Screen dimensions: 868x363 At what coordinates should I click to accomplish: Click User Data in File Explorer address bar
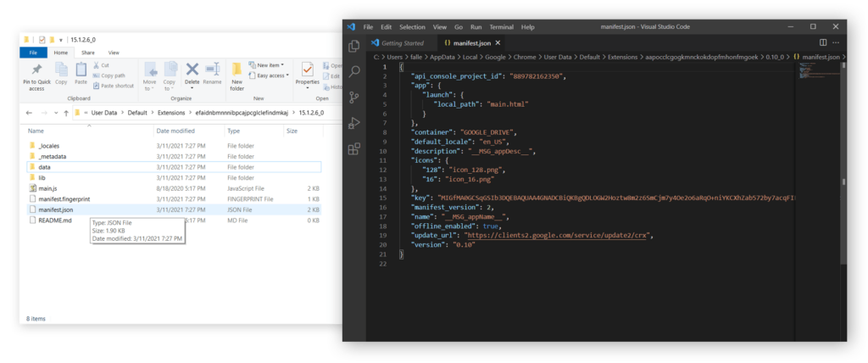click(x=104, y=113)
